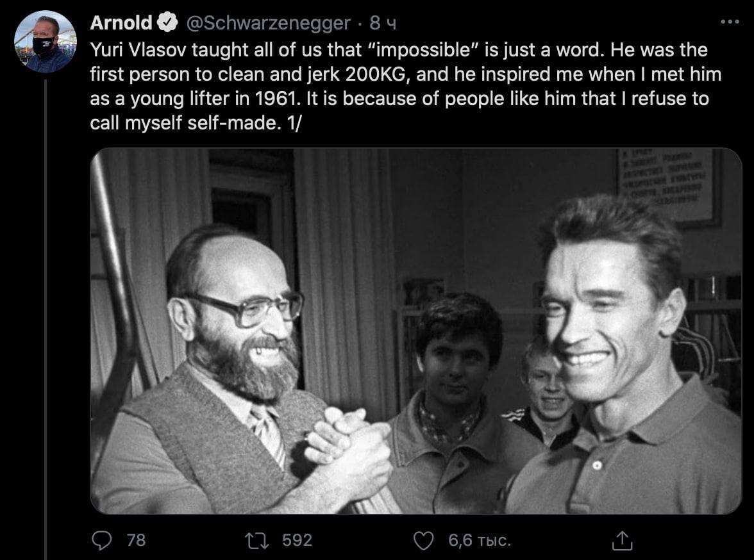Viewport: 754px width, 560px height.
Task: Click the 592 retweets count
Action: (297, 540)
